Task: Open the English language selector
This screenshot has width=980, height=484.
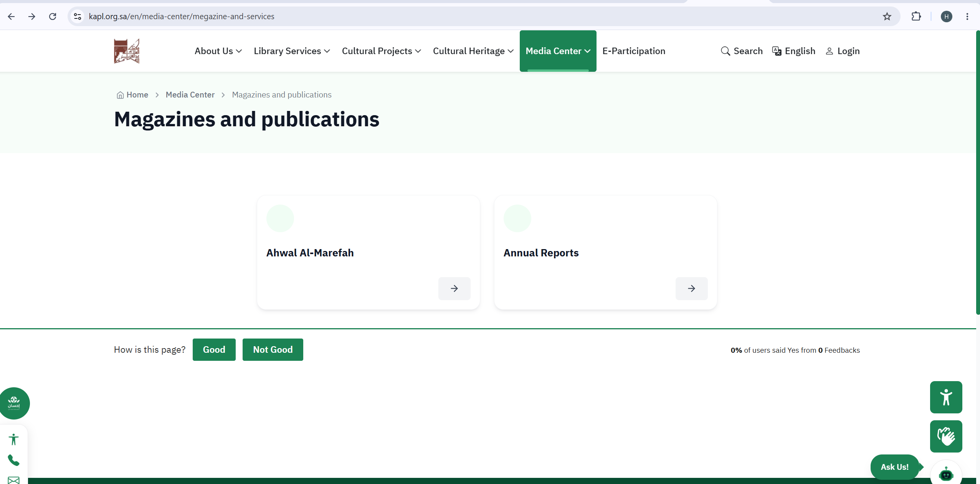Action: pos(793,51)
